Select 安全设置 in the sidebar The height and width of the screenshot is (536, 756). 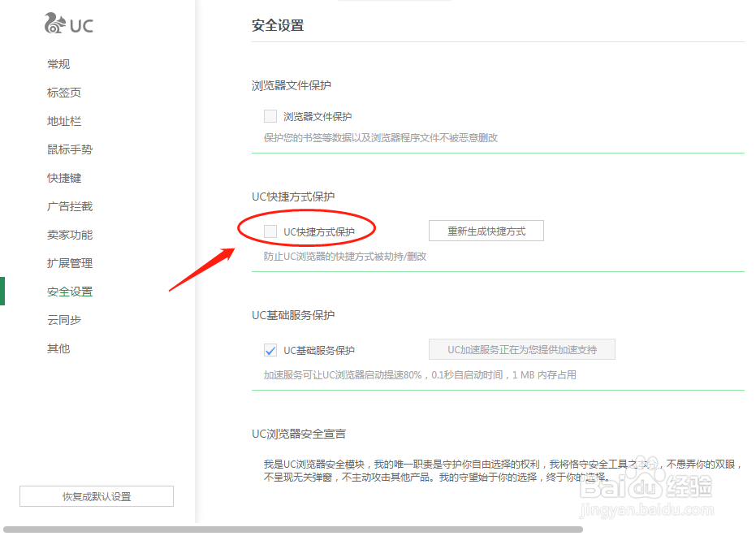(x=70, y=292)
